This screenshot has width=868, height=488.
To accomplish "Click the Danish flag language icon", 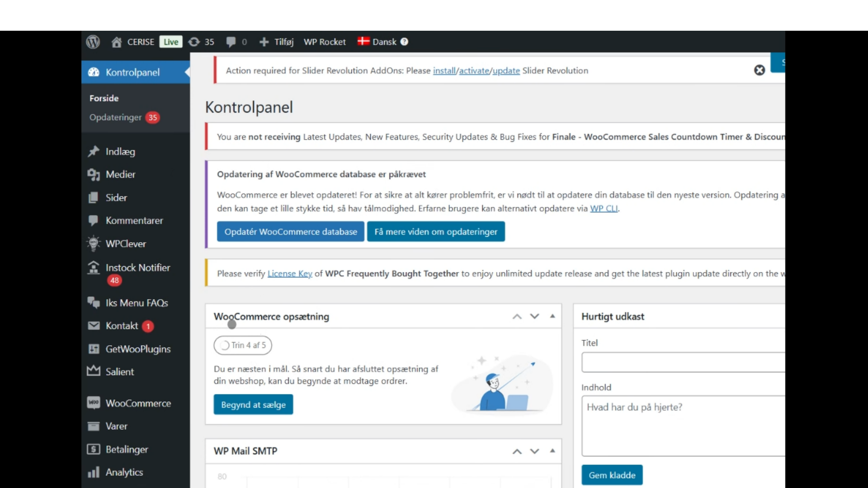I will click(363, 42).
